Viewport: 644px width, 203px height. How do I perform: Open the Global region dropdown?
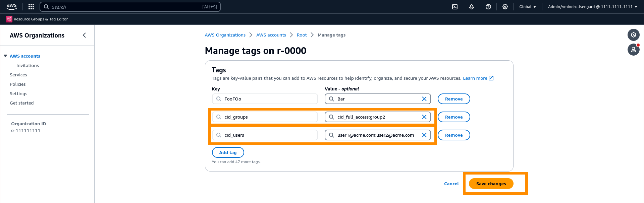(528, 7)
